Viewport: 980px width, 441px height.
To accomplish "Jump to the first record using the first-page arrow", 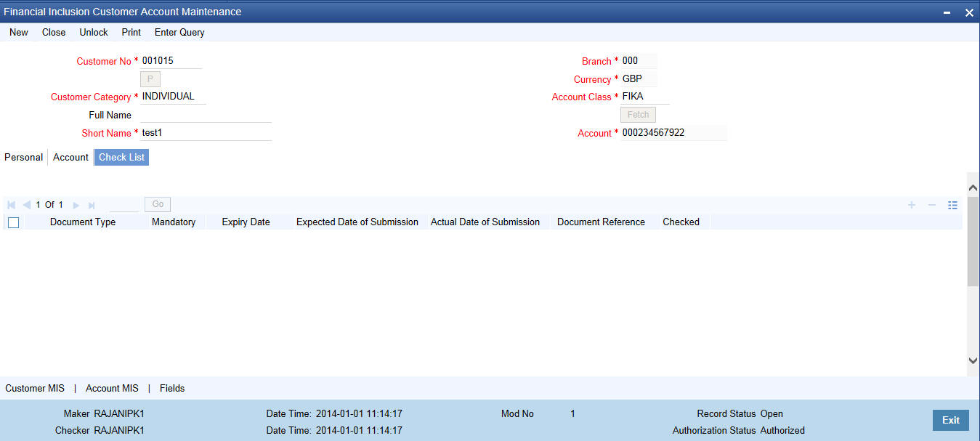I will pyautogui.click(x=10, y=205).
